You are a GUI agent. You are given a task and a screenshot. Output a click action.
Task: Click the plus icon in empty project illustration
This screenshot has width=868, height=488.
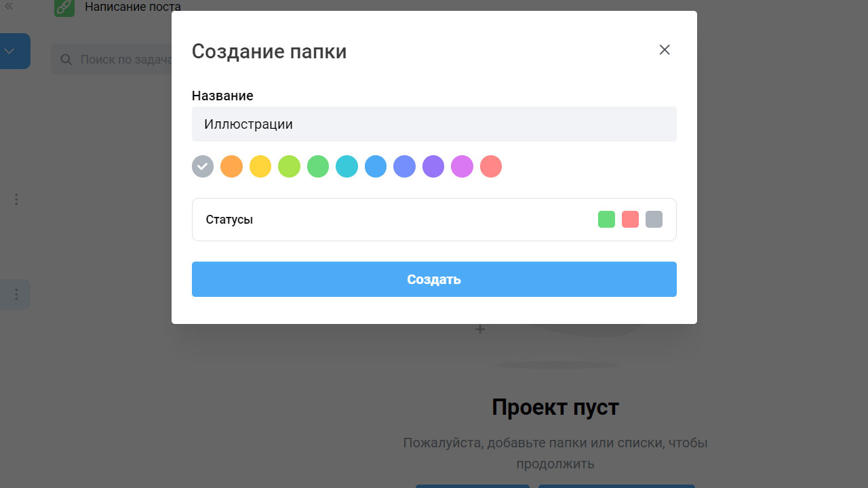(480, 329)
